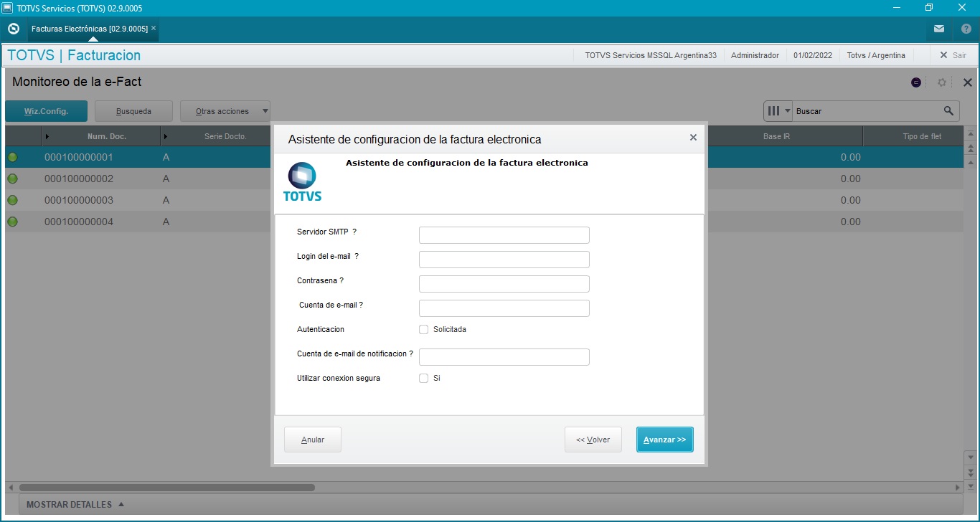Screen dimensions: 980x522
Task: Close the Facturas Electrónicas tab
Action: [154, 28]
